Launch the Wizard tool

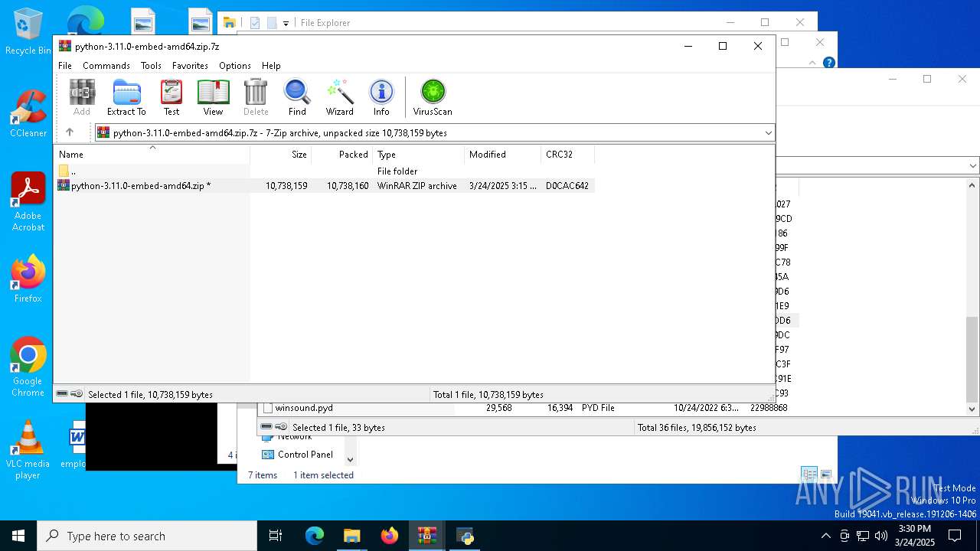(x=339, y=98)
